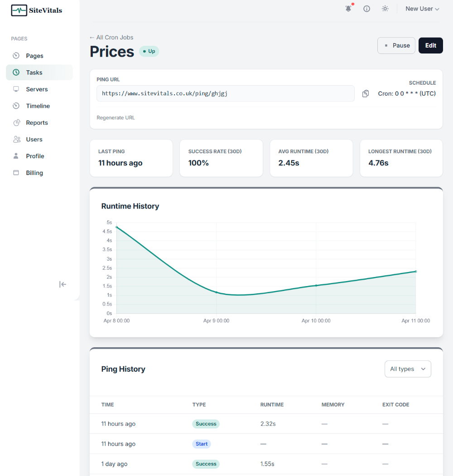Go back using the All Cron Jobs link
This screenshot has width=453, height=476.
click(x=111, y=37)
